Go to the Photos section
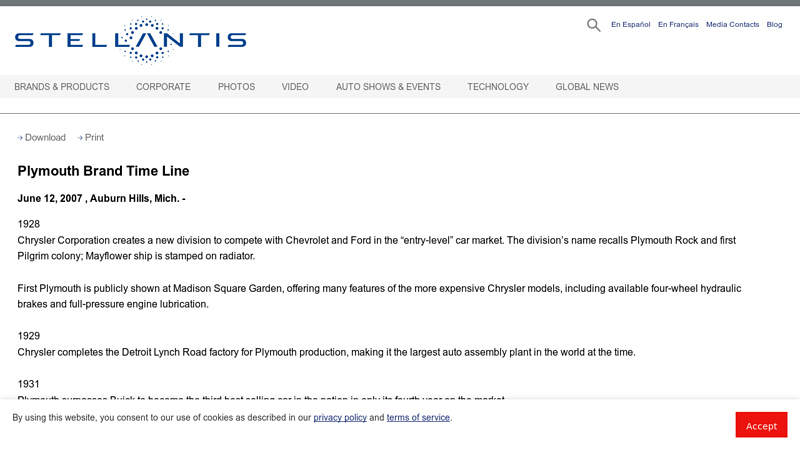The height and width of the screenshot is (450, 800). tap(236, 87)
